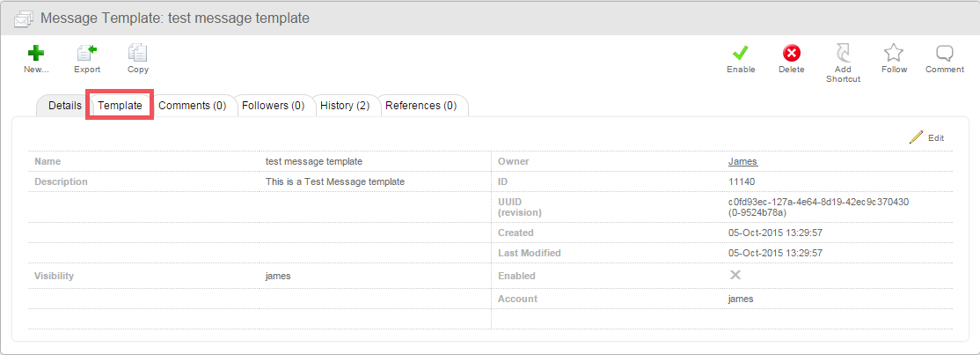Click the green plus New icon
The height and width of the screenshot is (355, 980).
pyautogui.click(x=36, y=53)
